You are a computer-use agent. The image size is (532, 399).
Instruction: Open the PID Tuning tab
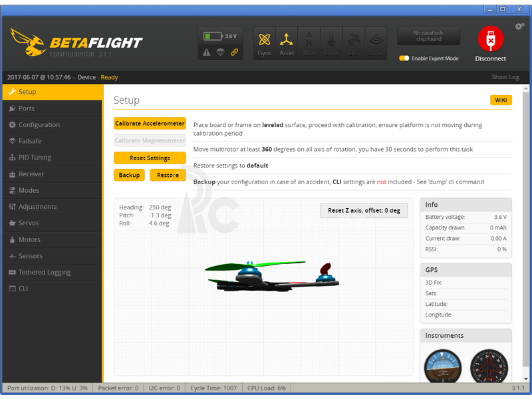click(x=53, y=158)
